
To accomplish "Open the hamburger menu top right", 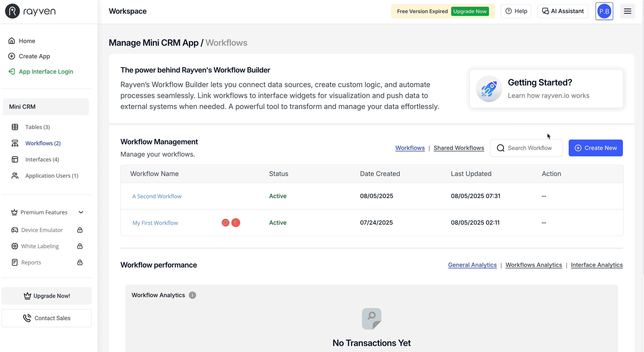I will (x=627, y=11).
